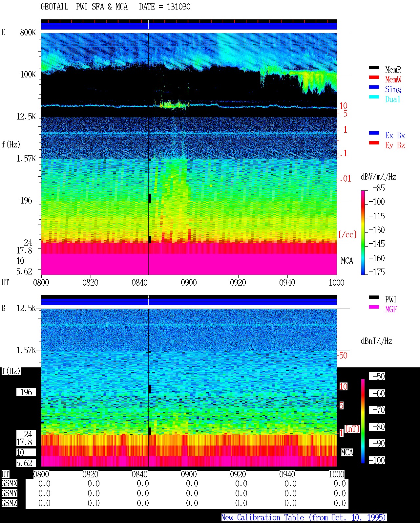The height and width of the screenshot is (523, 420).
Task: Click the 0900 tick under the E panel
Action: (x=189, y=282)
